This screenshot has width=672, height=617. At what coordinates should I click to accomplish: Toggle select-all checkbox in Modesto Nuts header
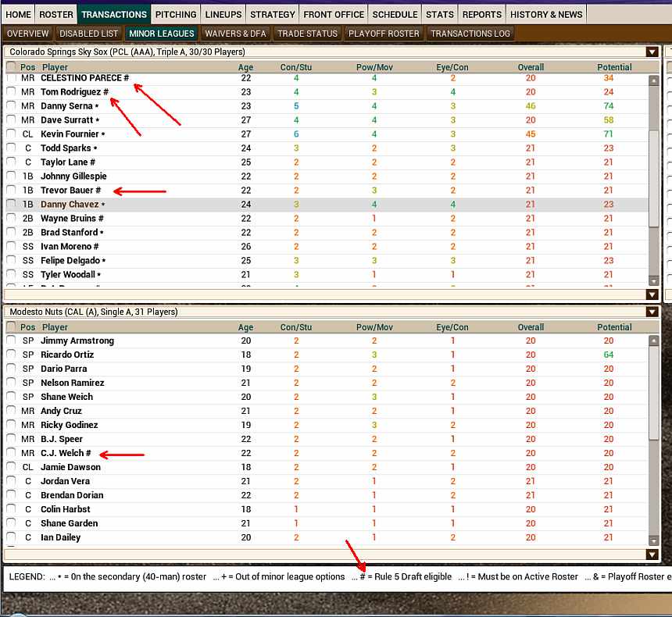tap(12, 327)
